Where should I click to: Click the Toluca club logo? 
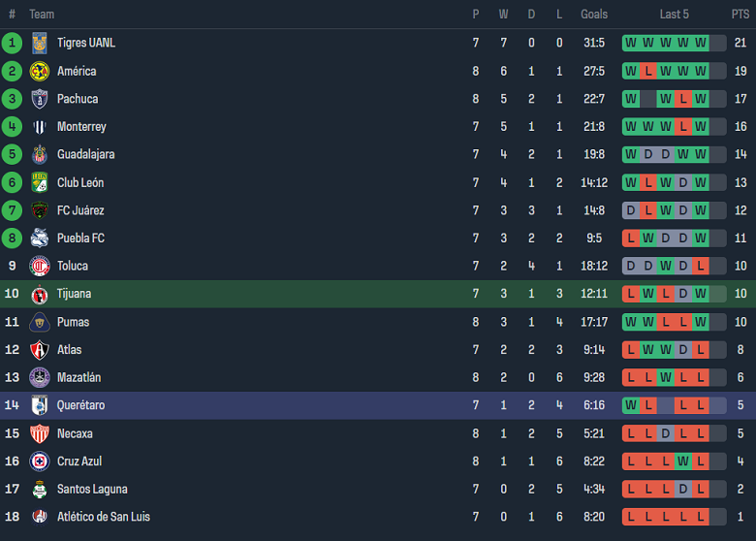coord(40,267)
